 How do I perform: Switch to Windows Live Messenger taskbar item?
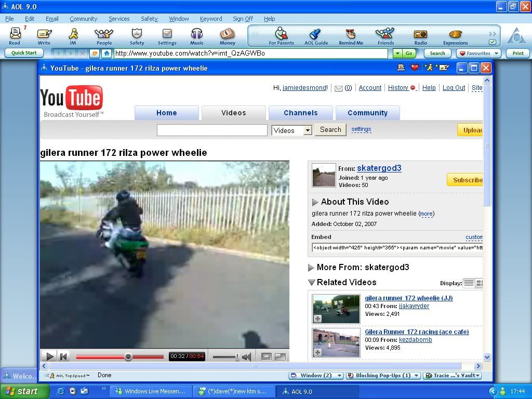(151, 391)
